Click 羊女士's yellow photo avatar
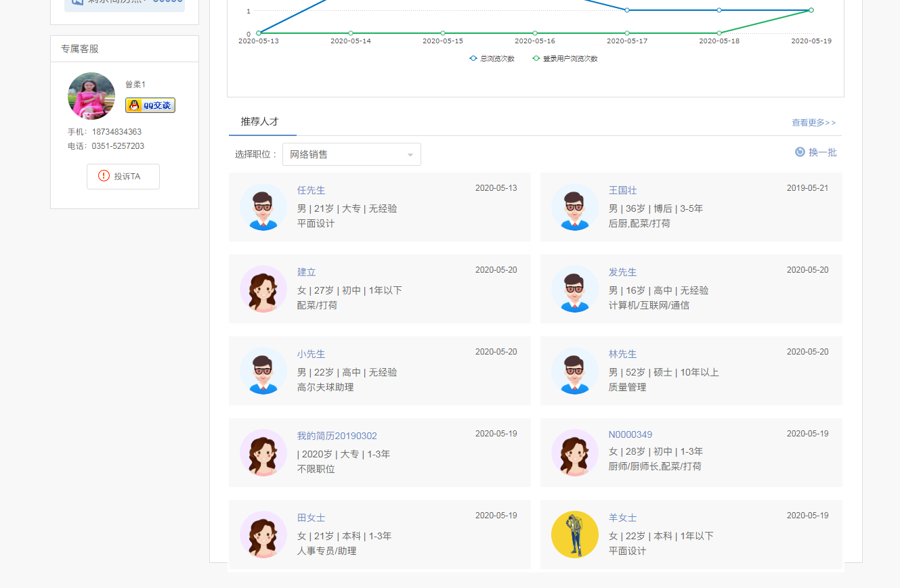 click(575, 535)
